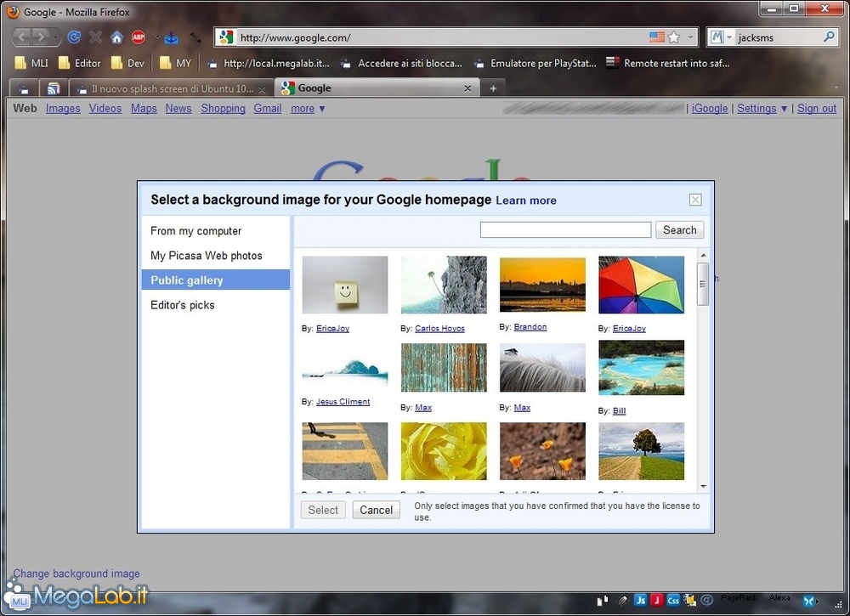Open the MLI bookmarks folder
The width and height of the screenshot is (850, 616).
tap(31, 63)
